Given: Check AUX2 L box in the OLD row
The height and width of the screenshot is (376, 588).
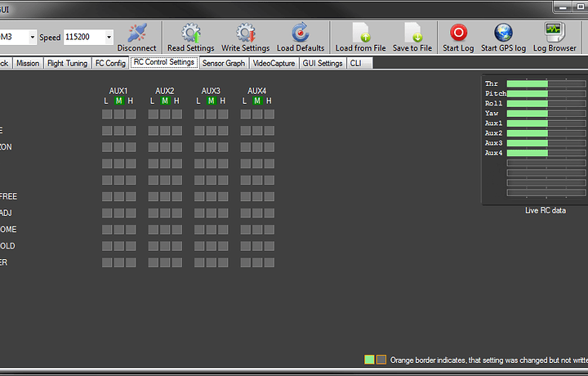Looking at the screenshot, I should point(153,246).
